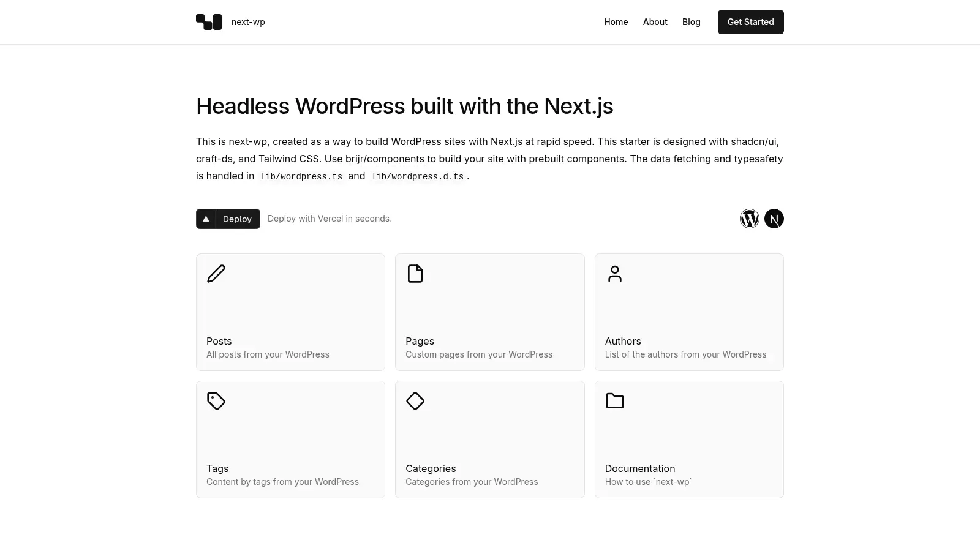Click the file icon on Pages card
980x551 pixels.
415,274
